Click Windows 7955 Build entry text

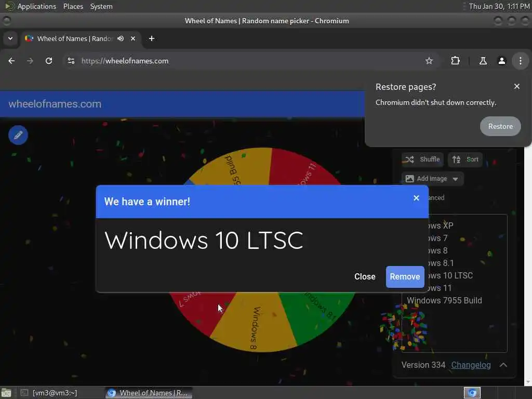pyautogui.click(x=444, y=300)
